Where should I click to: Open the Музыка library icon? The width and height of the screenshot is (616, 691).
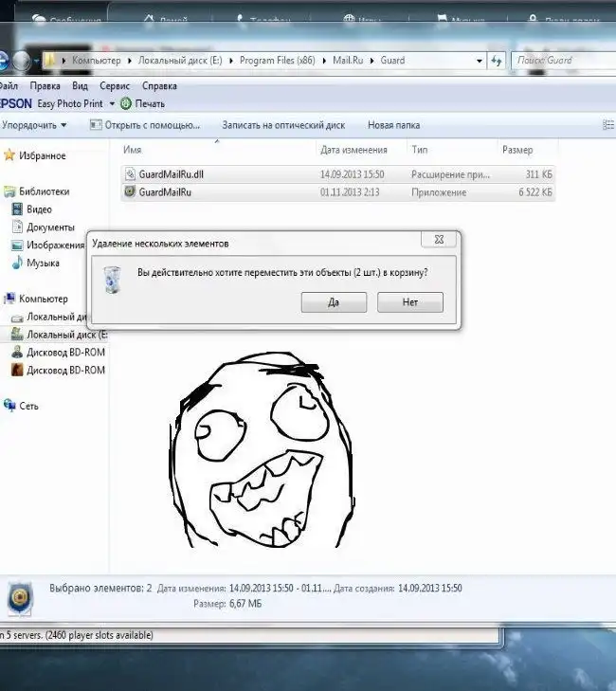pos(17,264)
